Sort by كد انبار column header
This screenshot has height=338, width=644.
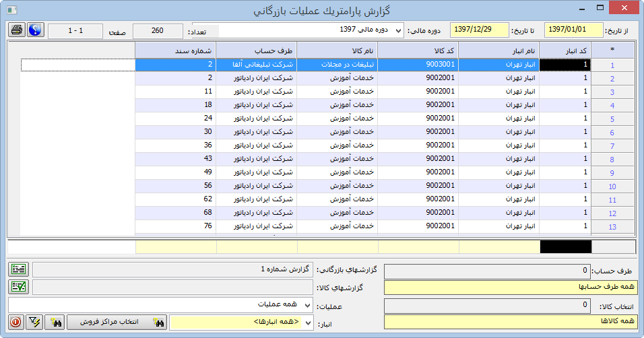tap(565, 50)
